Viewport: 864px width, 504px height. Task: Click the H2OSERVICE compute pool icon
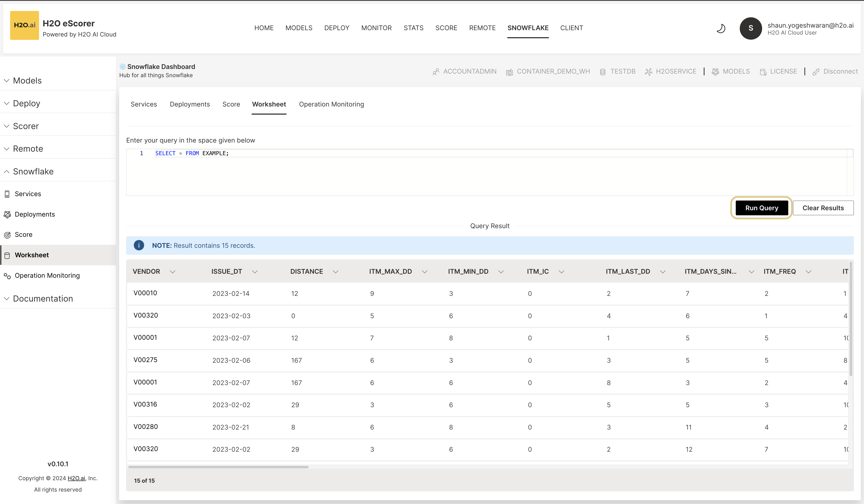click(648, 72)
